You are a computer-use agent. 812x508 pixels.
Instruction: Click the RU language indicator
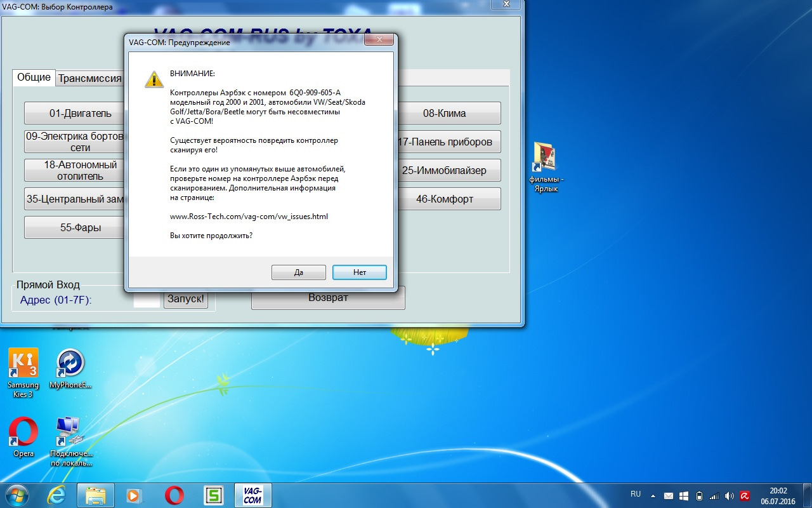click(636, 494)
